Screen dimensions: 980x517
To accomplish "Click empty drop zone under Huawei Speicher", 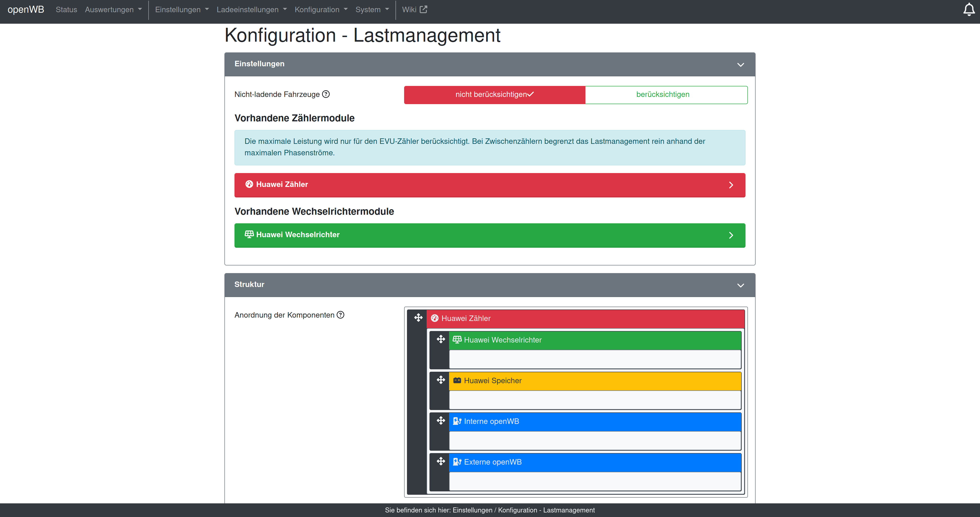I will tap(595, 400).
